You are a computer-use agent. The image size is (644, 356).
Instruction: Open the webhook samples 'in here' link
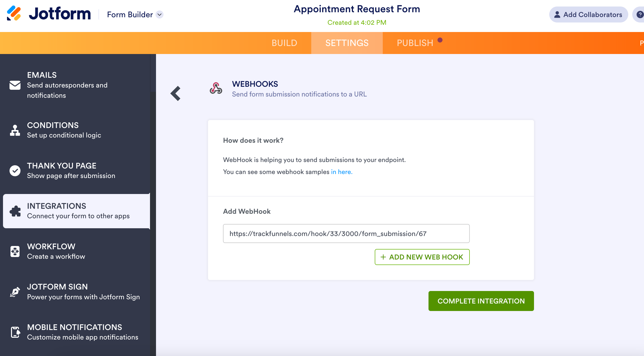click(341, 172)
